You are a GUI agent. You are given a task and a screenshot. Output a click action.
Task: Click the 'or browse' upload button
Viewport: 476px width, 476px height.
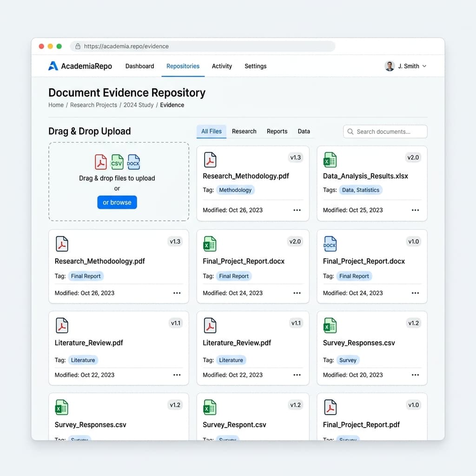coord(117,203)
